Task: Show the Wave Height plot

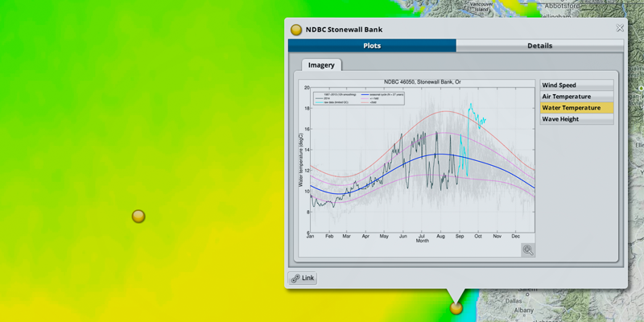Action: [576, 119]
